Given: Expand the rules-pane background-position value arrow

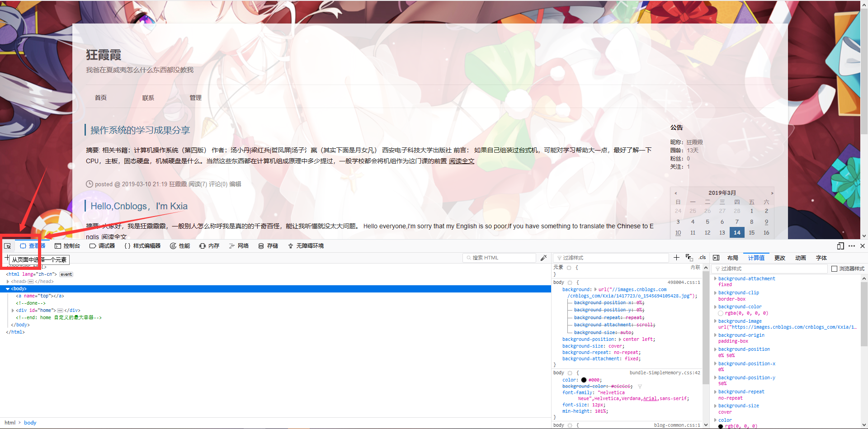Looking at the screenshot, I should coord(620,339).
